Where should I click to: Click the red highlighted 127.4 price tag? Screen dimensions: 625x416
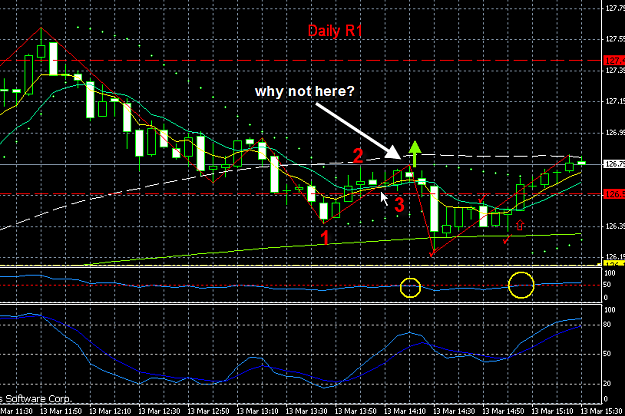614,61
